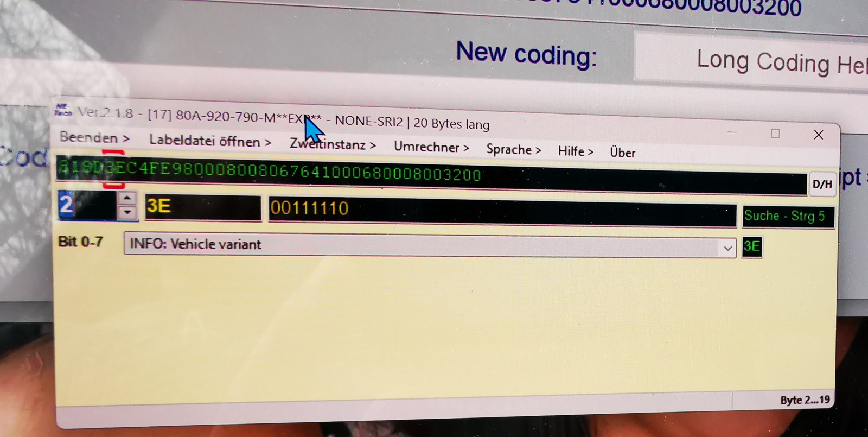Click the green 3E value box
Image resolution: width=868 pixels, height=437 pixels.
click(x=752, y=247)
